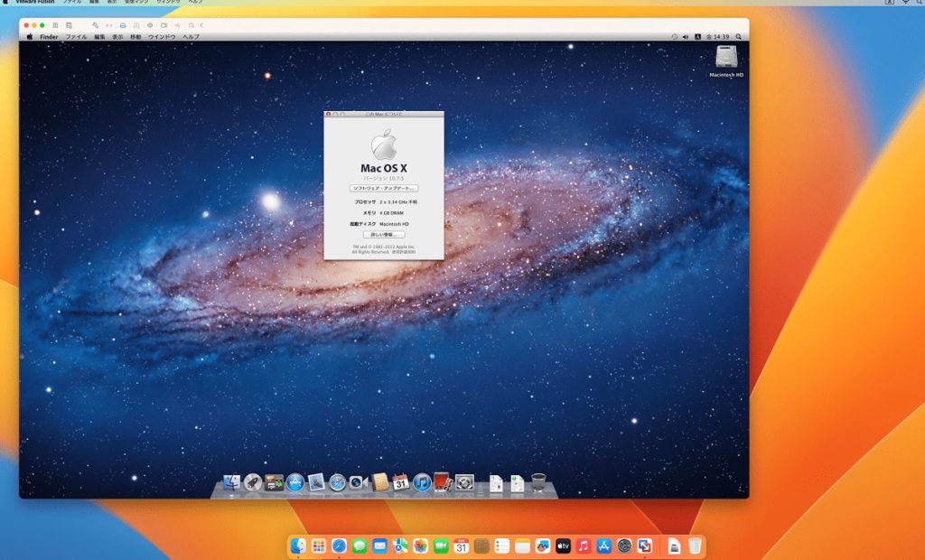
Task: Open host System Settings in the dock
Action: click(x=624, y=546)
